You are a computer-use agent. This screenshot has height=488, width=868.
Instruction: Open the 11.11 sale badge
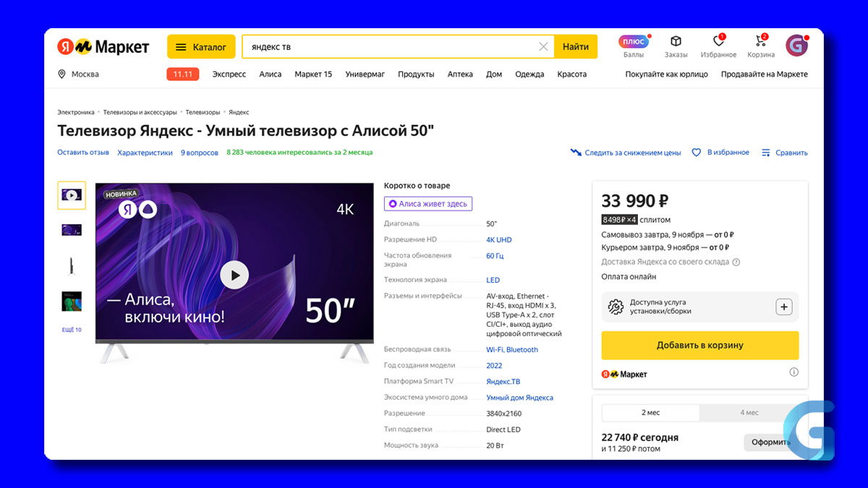click(x=182, y=74)
